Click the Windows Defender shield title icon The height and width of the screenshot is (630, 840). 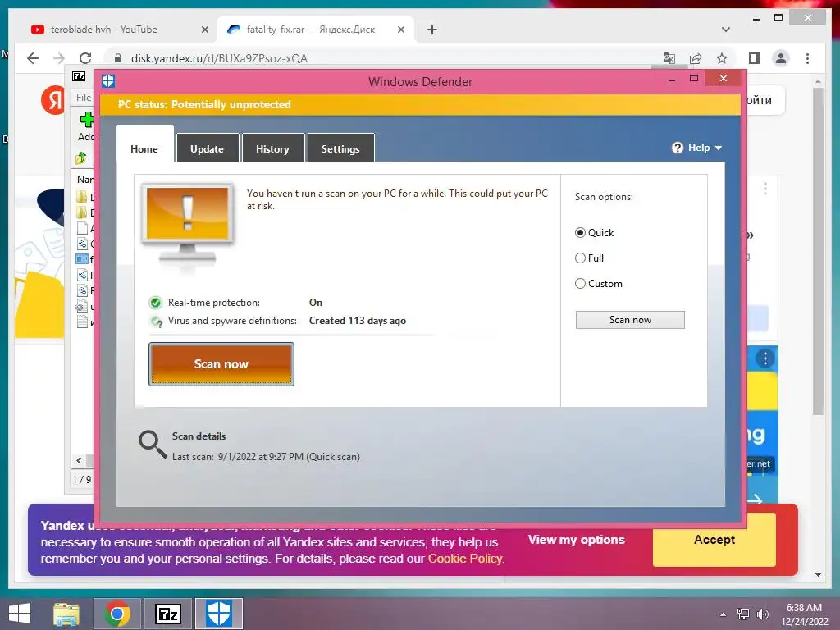tap(108, 81)
